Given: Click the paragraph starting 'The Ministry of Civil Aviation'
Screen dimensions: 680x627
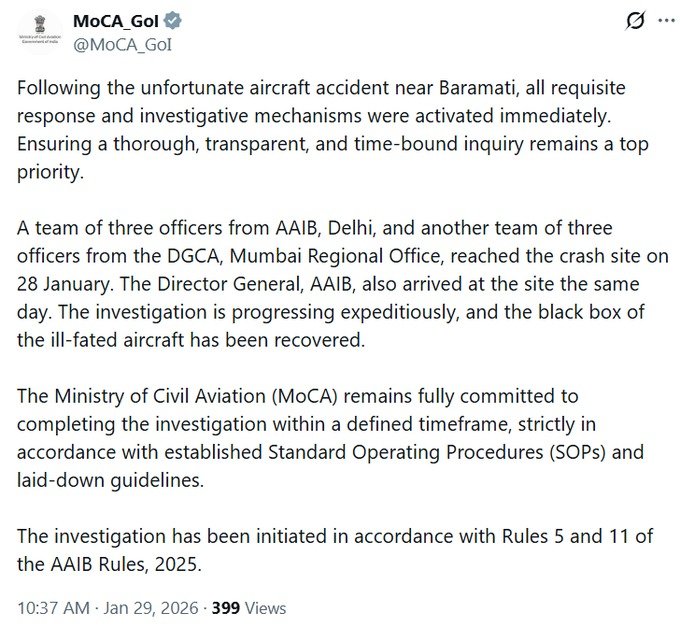Looking at the screenshot, I should (330, 439).
